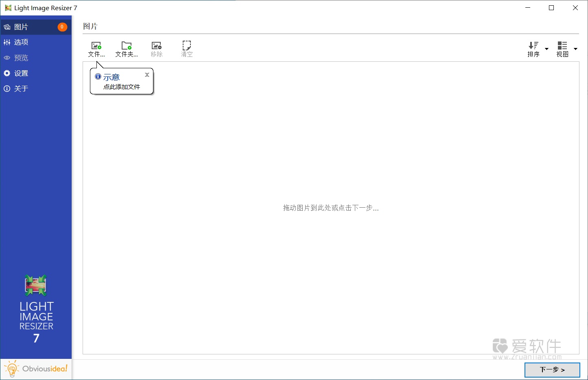Viewport: 588px width, 380px height.
Task: Maximize the Light Image Resizer window
Action: pos(551,8)
